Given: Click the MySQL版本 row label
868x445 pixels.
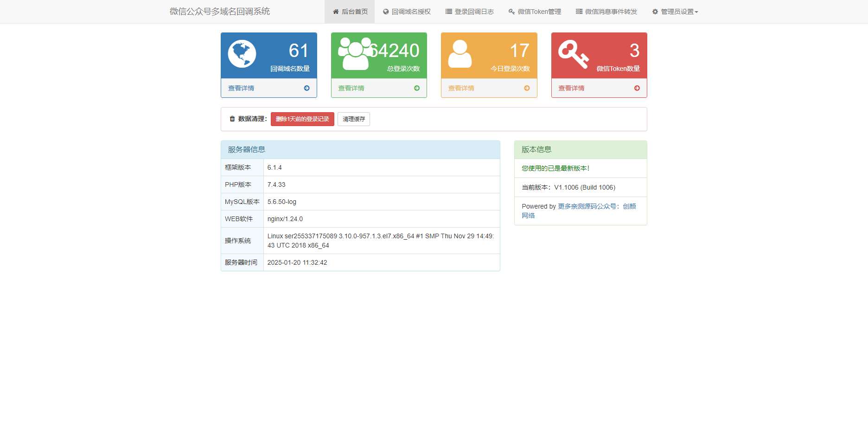Looking at the screenshot, I should tap(242, 202).
